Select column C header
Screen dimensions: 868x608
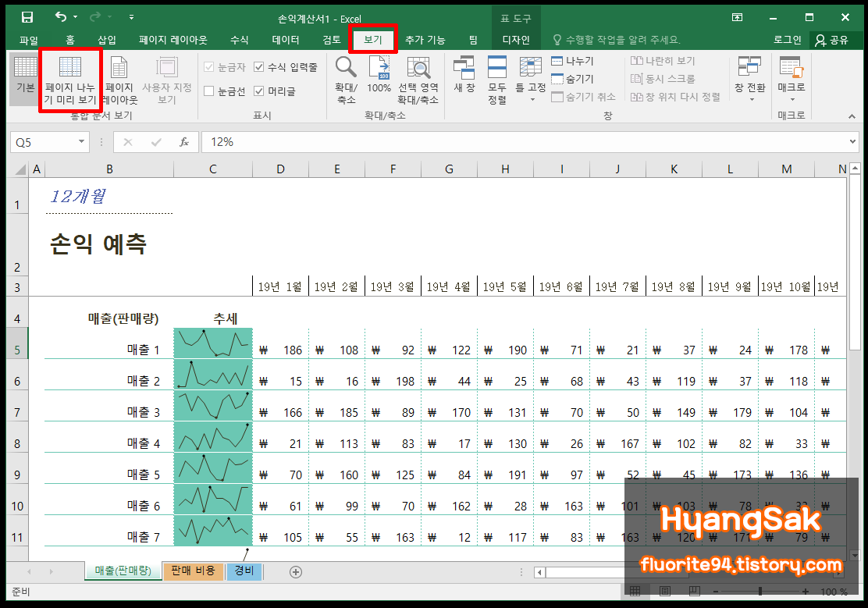[213, 169]
